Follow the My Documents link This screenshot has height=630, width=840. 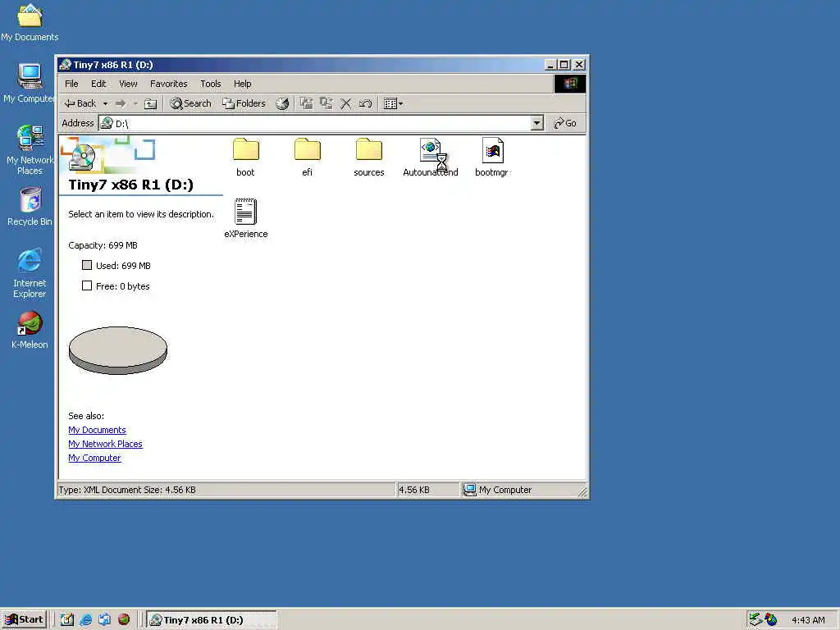click(x=97, y=430)
